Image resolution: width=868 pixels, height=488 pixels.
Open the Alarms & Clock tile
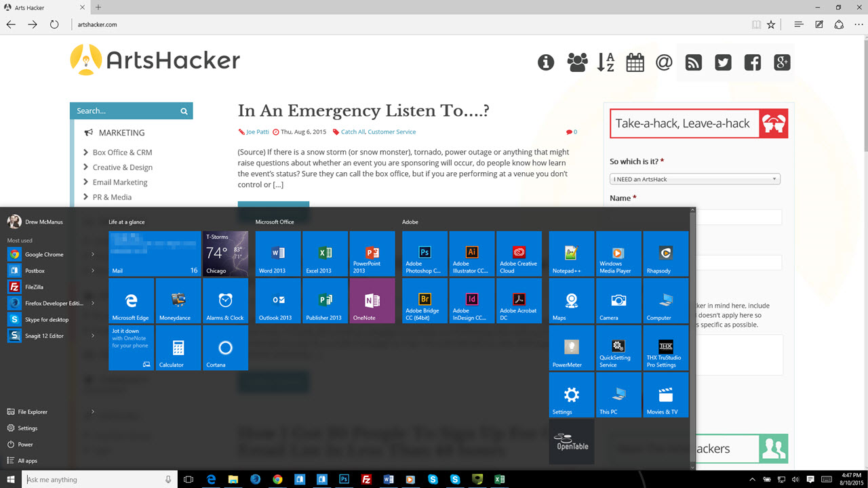coord(225,300)
